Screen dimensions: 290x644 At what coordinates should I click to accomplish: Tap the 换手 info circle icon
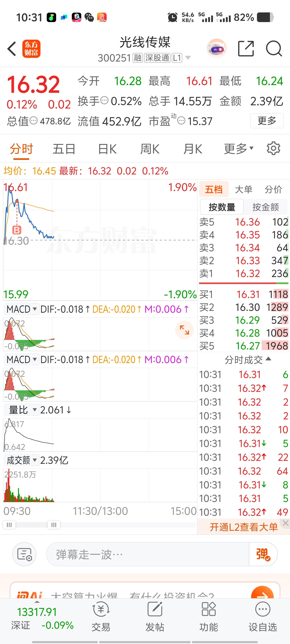[104, 101]
